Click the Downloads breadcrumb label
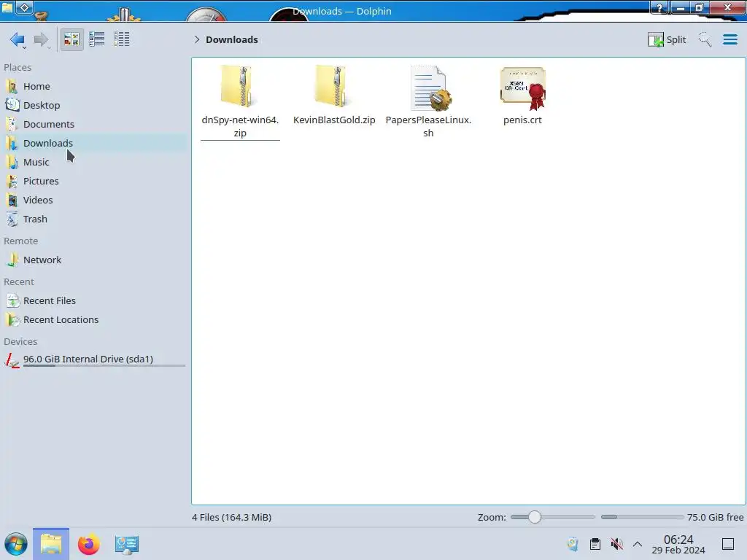The image size is (747, 560). 232,39
